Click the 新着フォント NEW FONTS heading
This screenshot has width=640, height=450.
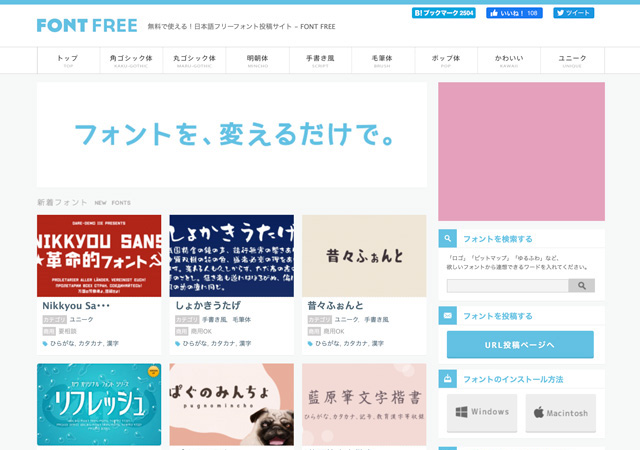tap(84, 202)
